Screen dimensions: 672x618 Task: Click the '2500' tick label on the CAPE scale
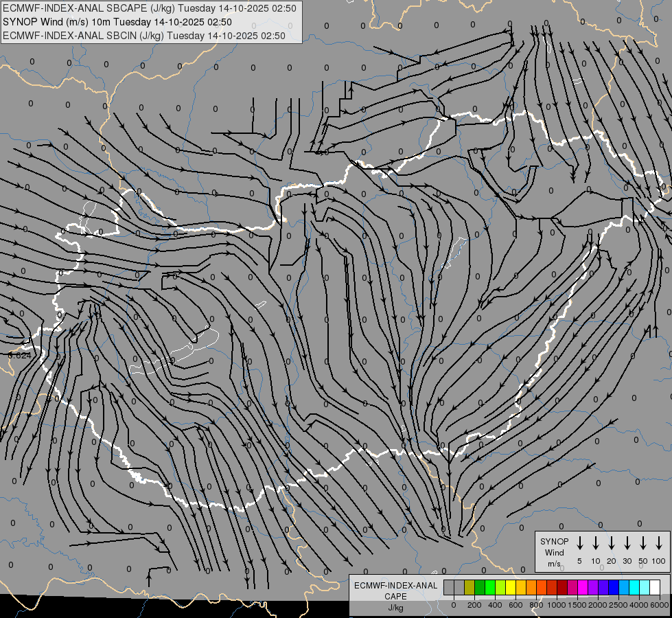(x=618, y=605)
